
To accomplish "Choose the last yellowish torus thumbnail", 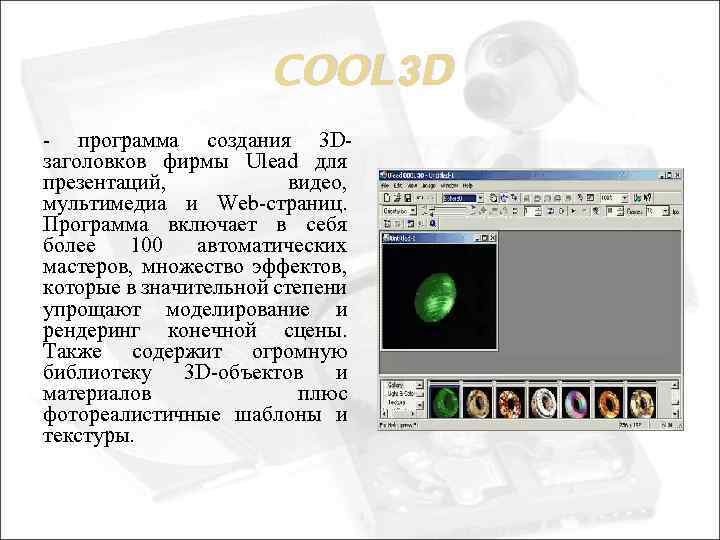I will 641,402.
